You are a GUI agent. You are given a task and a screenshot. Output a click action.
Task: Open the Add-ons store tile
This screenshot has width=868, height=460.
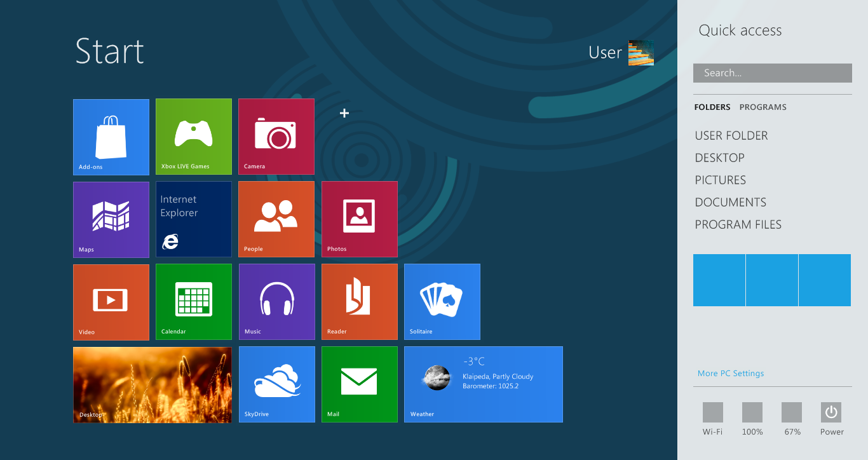[x=111, y=137]
